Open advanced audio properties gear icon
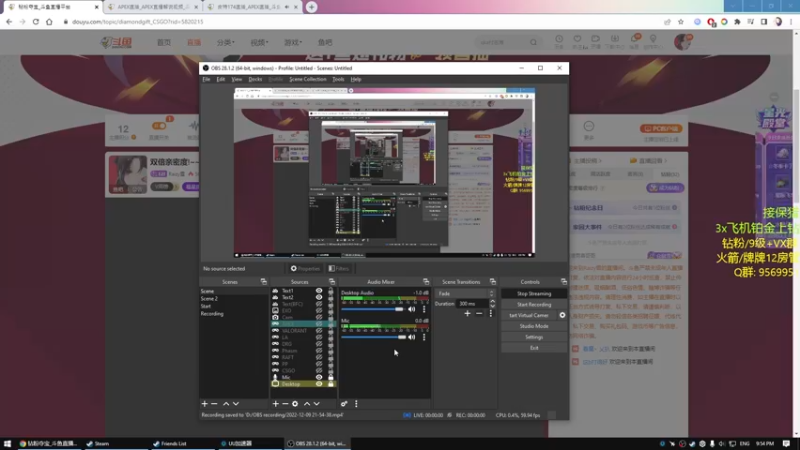 [344, 404]
